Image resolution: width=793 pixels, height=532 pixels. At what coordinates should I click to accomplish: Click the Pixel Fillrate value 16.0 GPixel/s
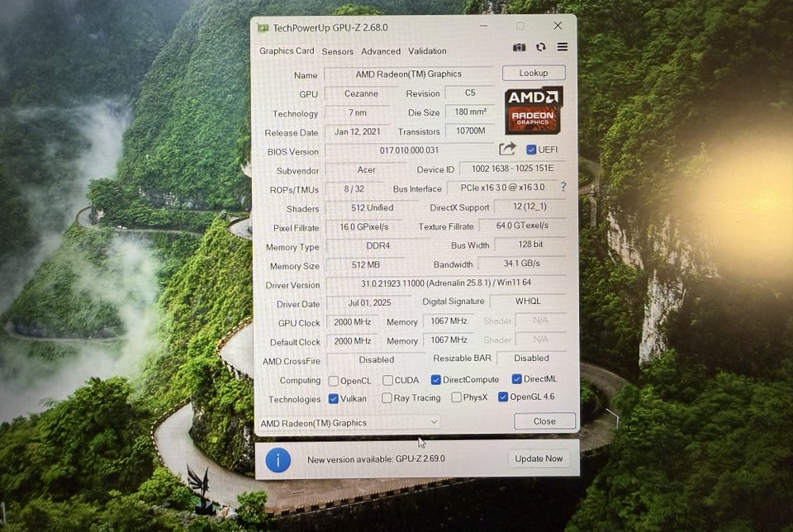[364, 226]
